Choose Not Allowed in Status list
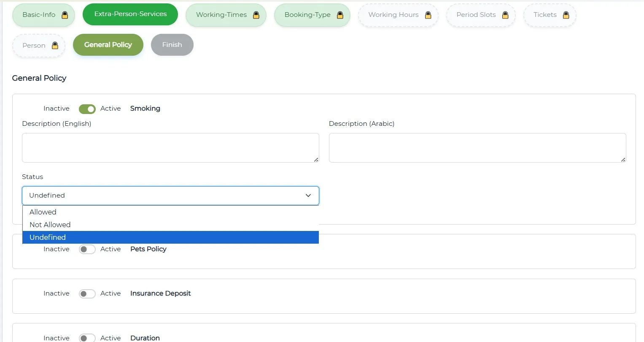The width and height of the screenshot is (644, 342). tap(50, 225)
